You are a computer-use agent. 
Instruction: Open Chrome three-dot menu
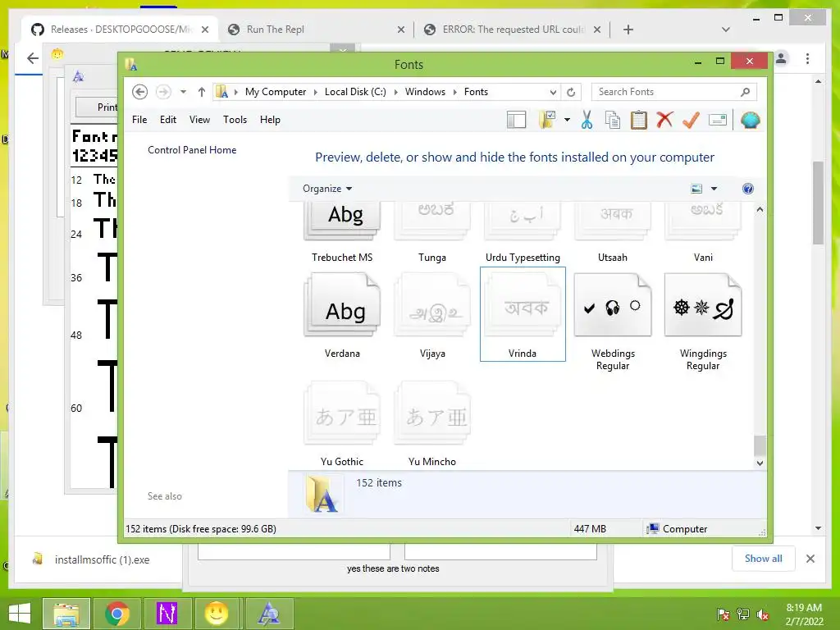coord(807,58)
